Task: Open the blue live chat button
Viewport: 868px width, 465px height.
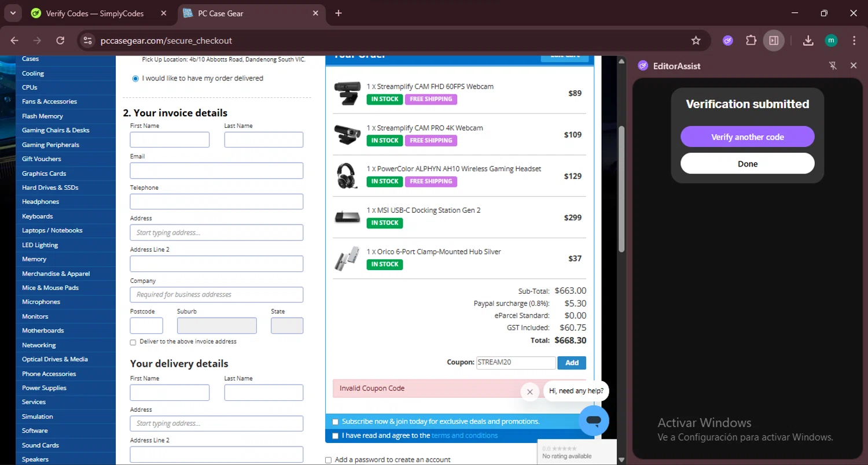Action: click(x=594, y=420)
